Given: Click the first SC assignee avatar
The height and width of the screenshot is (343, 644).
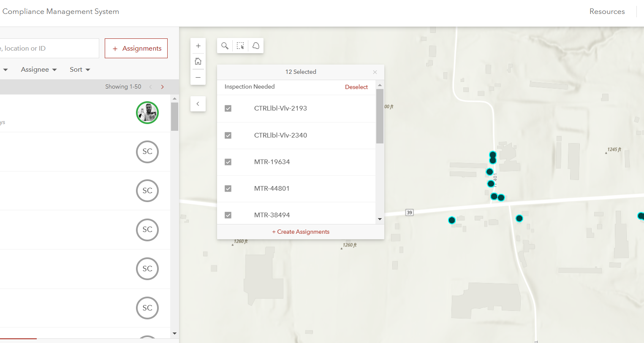Looking at the screenshot, I should pyautogui.click(x=147, y=152).
